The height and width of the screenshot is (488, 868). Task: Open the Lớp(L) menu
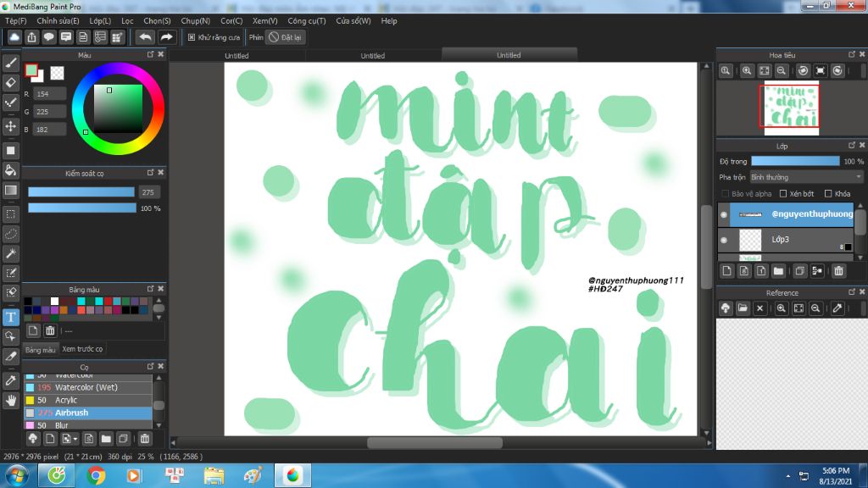(100, 21)
